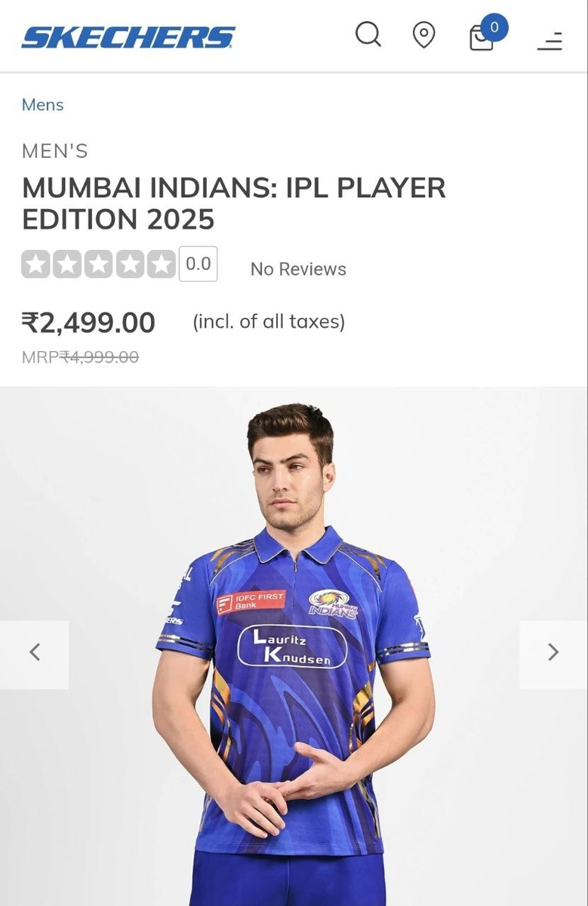Select the first rating star
Viewport: 588px width, 906px height.
pos(35,264)
